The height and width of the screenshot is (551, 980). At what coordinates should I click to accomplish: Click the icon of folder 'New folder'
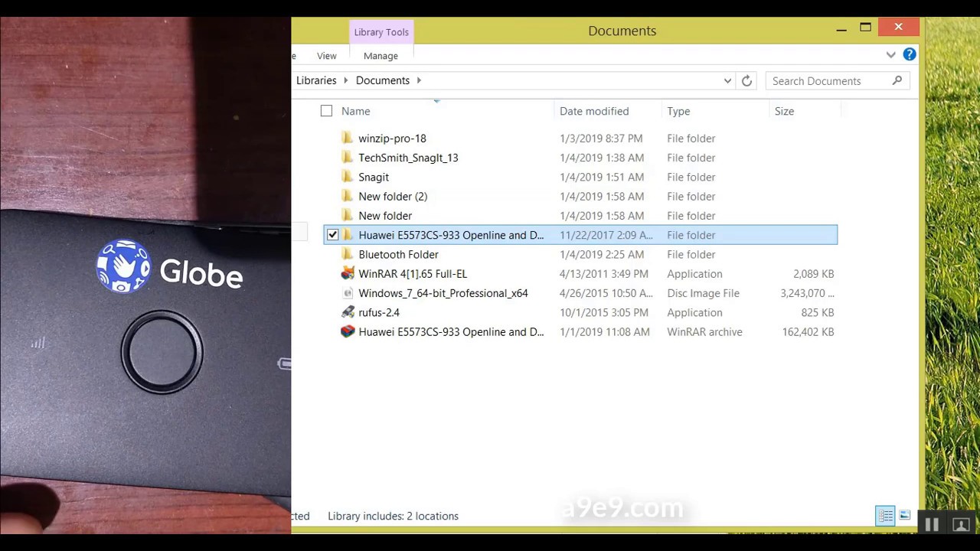click(x=348, y=216)
